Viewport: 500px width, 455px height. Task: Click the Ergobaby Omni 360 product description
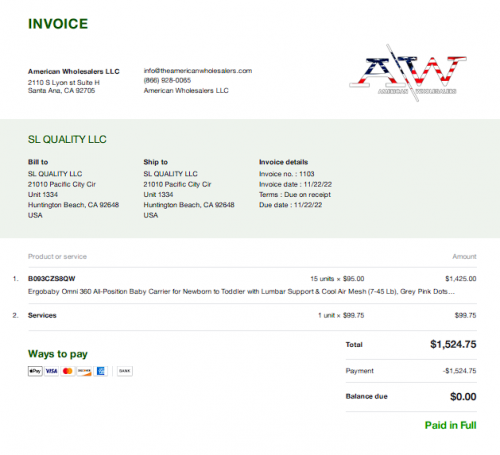click(x=241, y=292)
